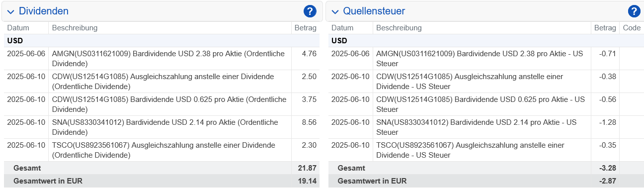644x188 pixels.
Task: Select the AMGN US Steuer row of -0.71
Action: click(x=485, y=59)
